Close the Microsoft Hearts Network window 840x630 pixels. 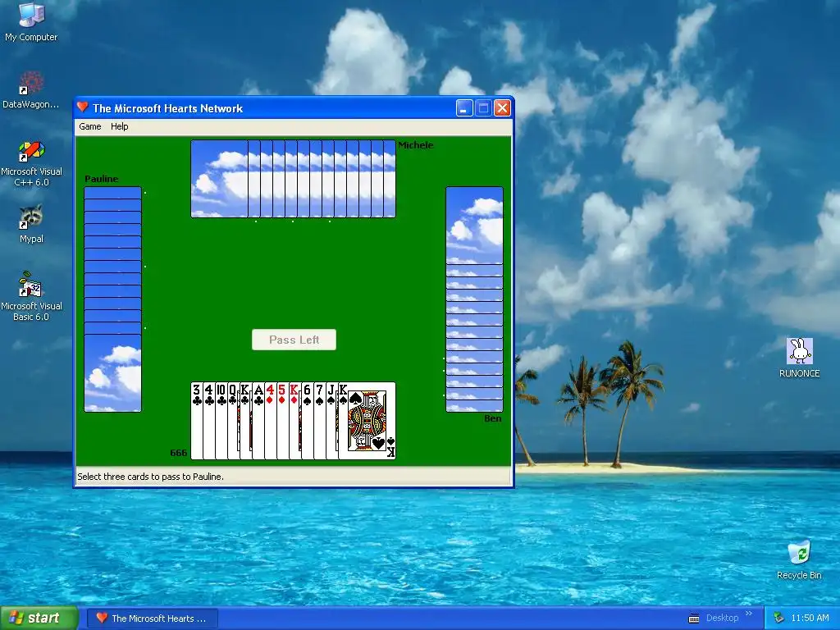coord(502,108)
